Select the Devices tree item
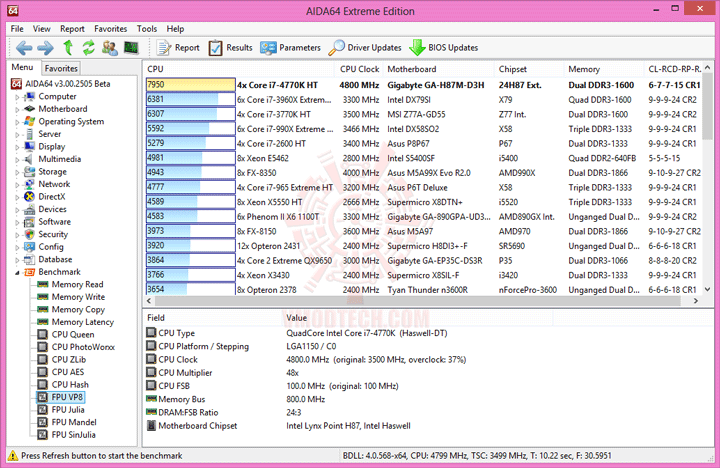The width and height of the screenshot is (720, 468). [52, 209]
